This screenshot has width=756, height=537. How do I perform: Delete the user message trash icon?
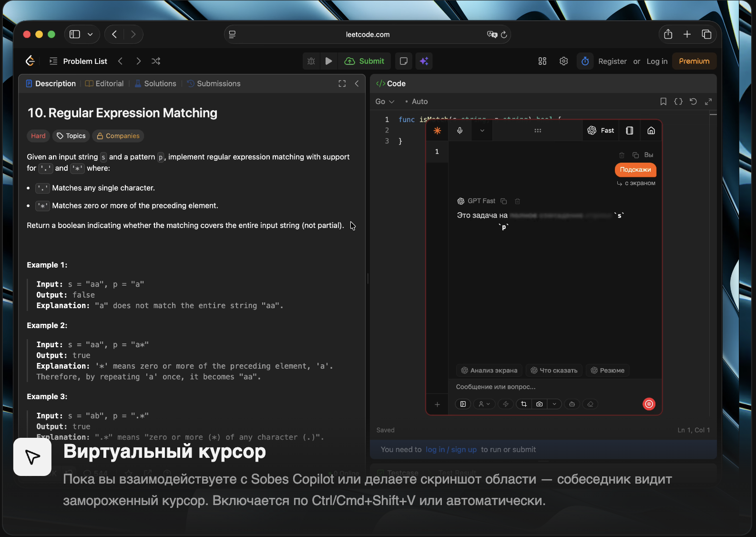point(622,155)
